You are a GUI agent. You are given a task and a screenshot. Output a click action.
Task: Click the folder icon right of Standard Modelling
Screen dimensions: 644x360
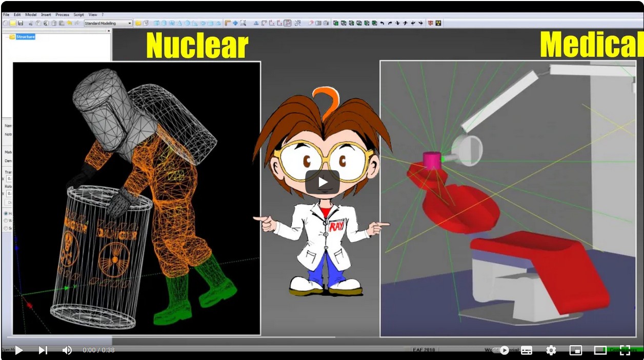pyautogui.click(x=138, y=23)
